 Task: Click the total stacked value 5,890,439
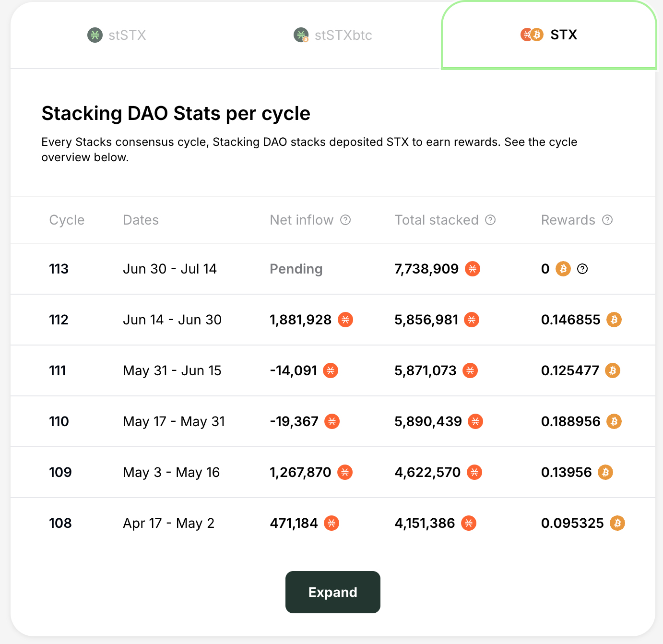click(x=428, y=421)
